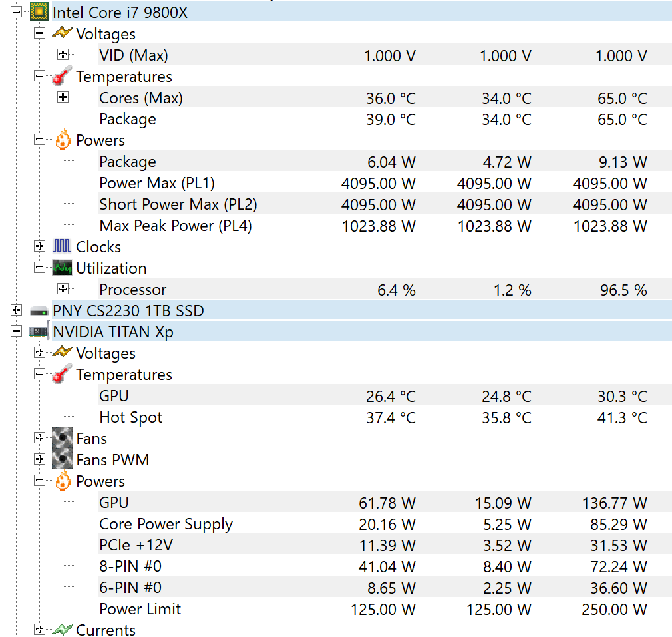This screenshot has width=672, height=637.
Task: Select the NVIDIA TITAN Xp row
Action: (362, 331)
